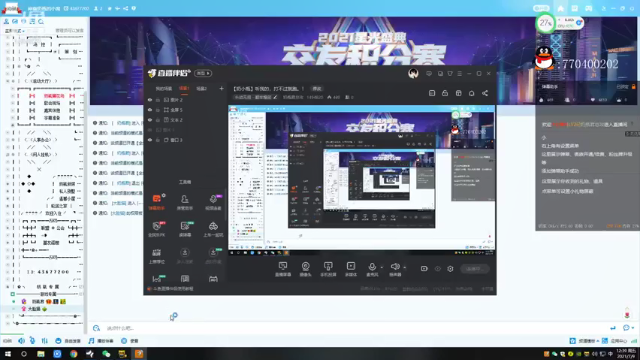Click the screen capture source icon
640x360 pixels.
[x=283, y=267]
